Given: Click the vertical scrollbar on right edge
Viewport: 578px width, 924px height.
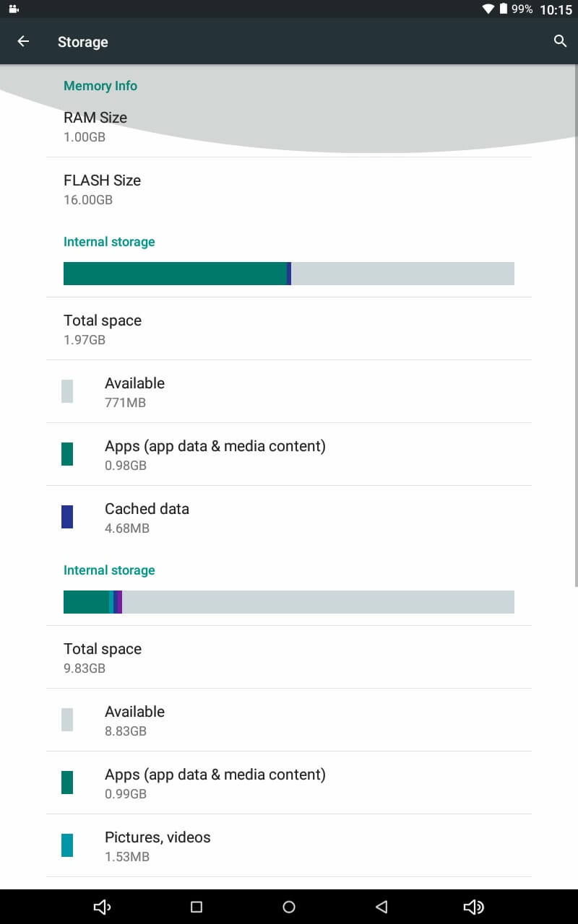Looking at the screenshot, I should click(x=576, y=325).
